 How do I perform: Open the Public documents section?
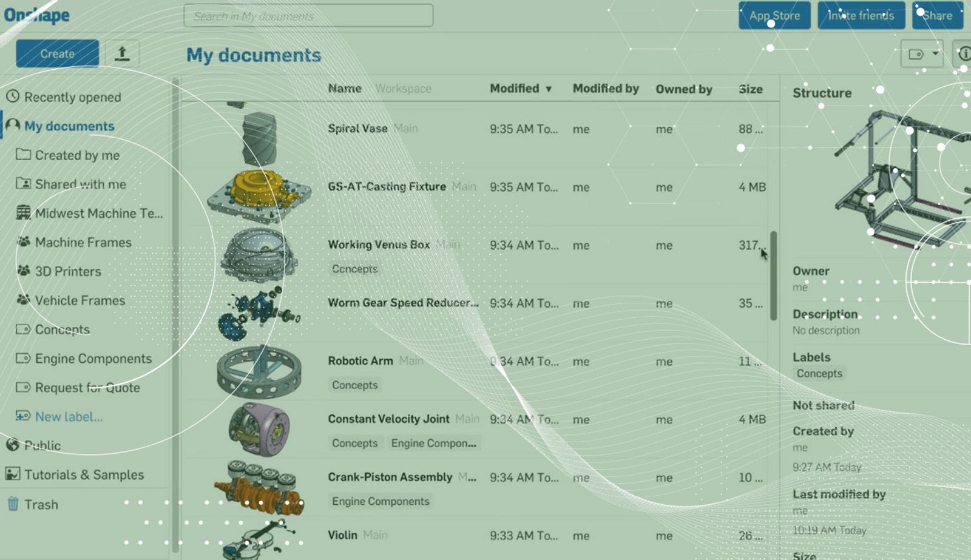(x=42, y=445)
